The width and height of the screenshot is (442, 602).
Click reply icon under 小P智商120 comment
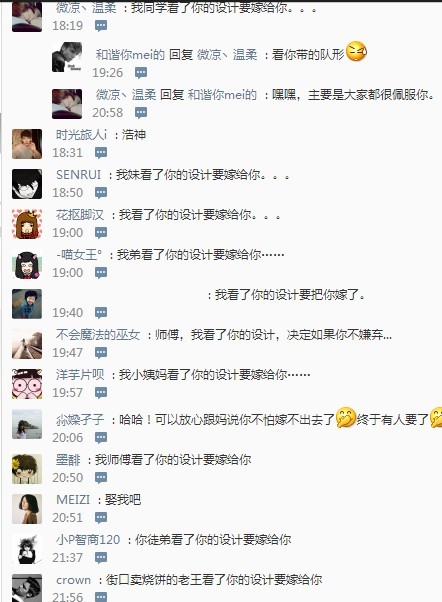tap(101, 557)
